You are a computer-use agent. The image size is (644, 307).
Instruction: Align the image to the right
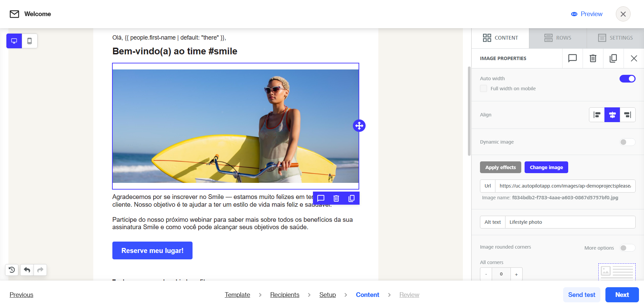628,115
